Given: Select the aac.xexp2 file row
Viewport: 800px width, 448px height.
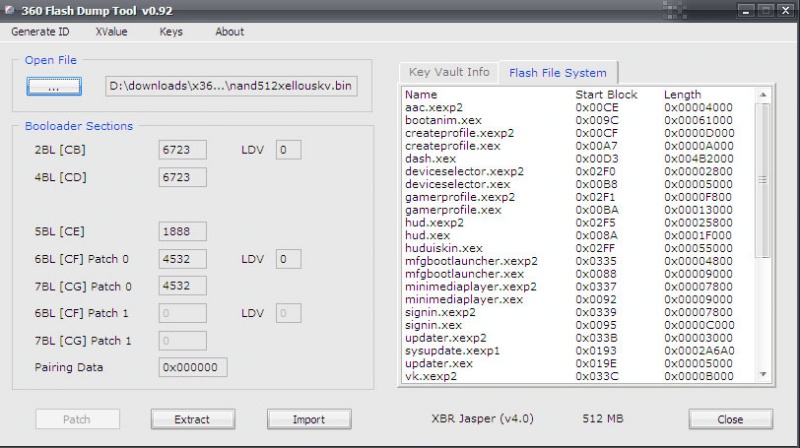Looking at the screenshot, I should (578, 108).
